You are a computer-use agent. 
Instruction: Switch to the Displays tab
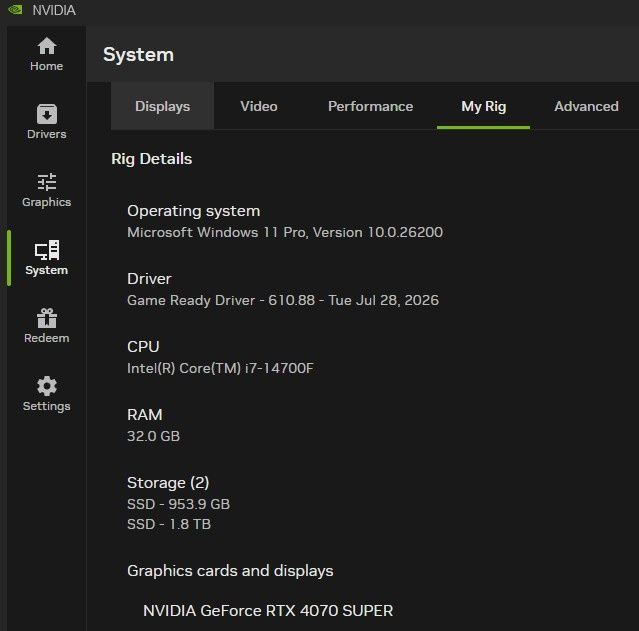pos(162,106)
